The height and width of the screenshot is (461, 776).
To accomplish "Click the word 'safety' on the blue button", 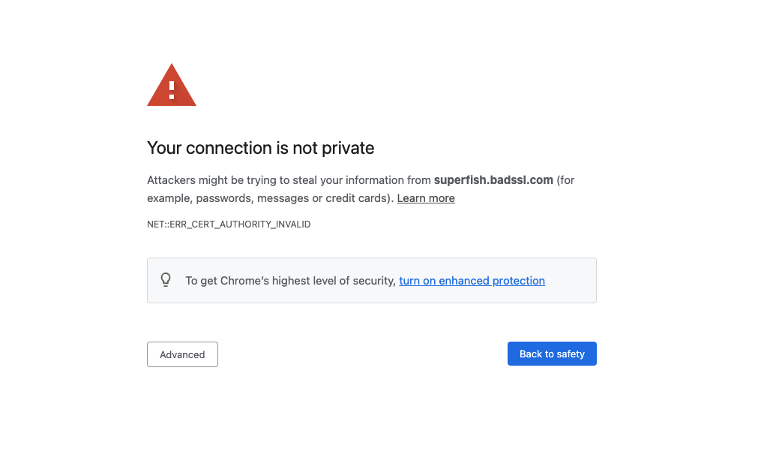I will click(x=570, y=354).
